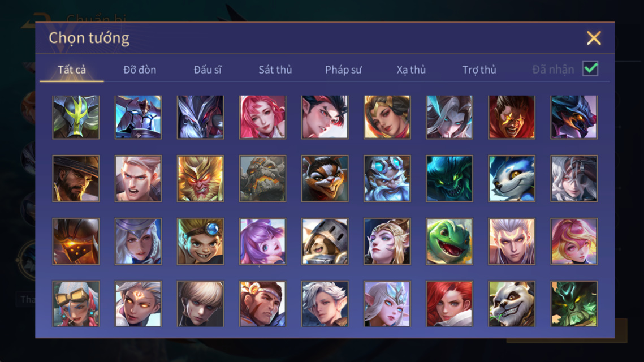Select the stone golem hero portrait
Image resolution: width=644 pixels, height=362 pixels.
point(262,178)
